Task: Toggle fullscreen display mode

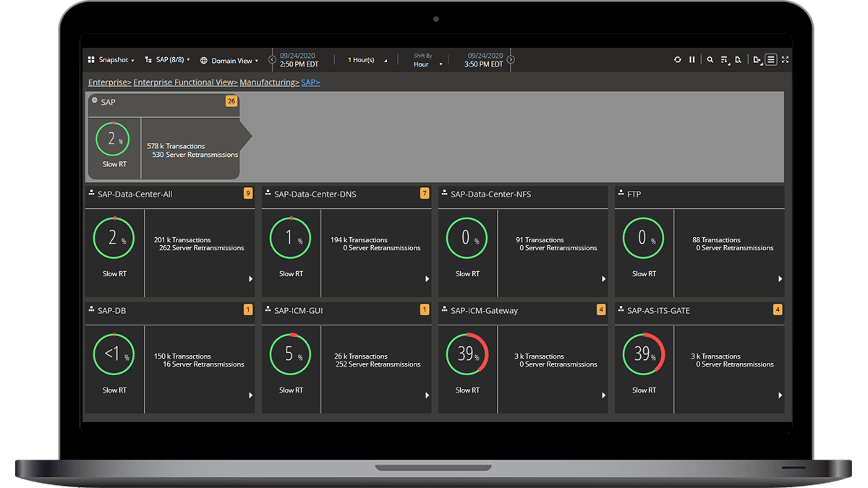Action: tap(786, 60)
